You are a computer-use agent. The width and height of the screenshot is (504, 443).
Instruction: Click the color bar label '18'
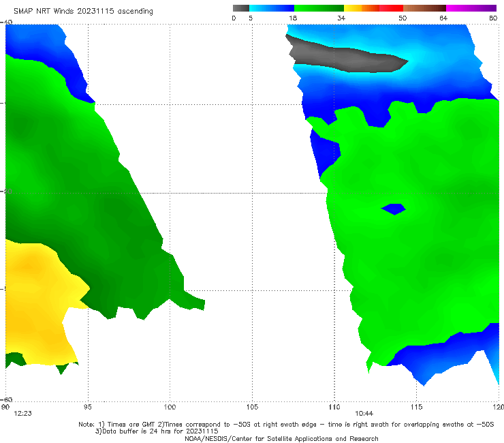coord(293,18)
